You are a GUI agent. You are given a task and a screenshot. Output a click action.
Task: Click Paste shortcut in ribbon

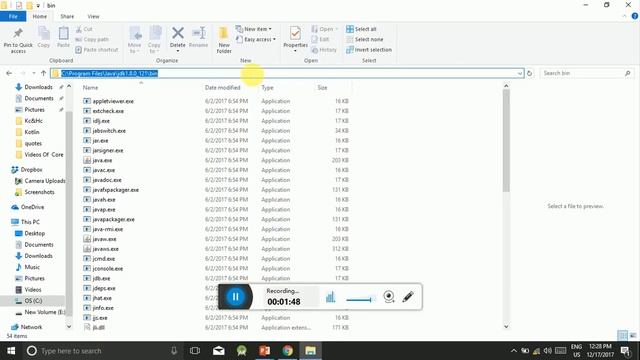97,50
